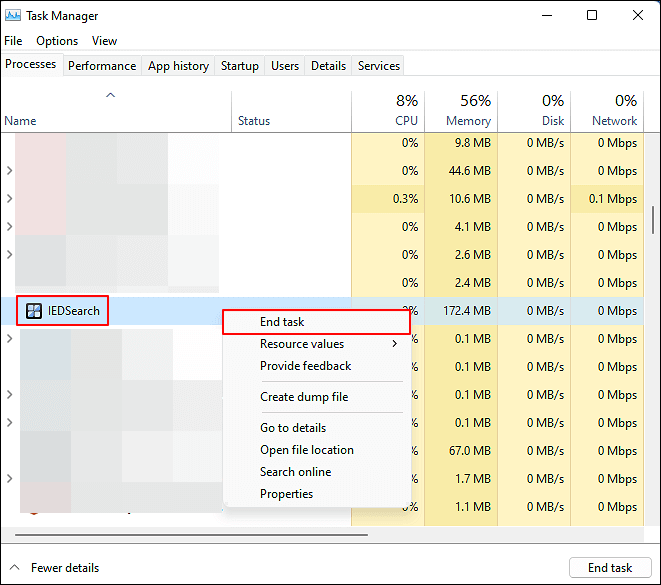Viewport: 661px width, 585px height.
Task: Select Search online in context menu
Action: pos(295,472)
